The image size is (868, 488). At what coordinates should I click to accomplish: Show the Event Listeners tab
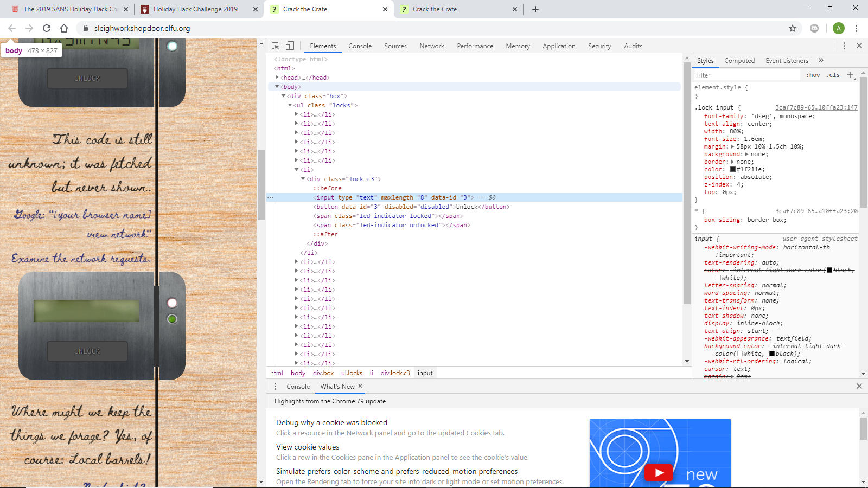pyautogui.click(x=787, y=61)
